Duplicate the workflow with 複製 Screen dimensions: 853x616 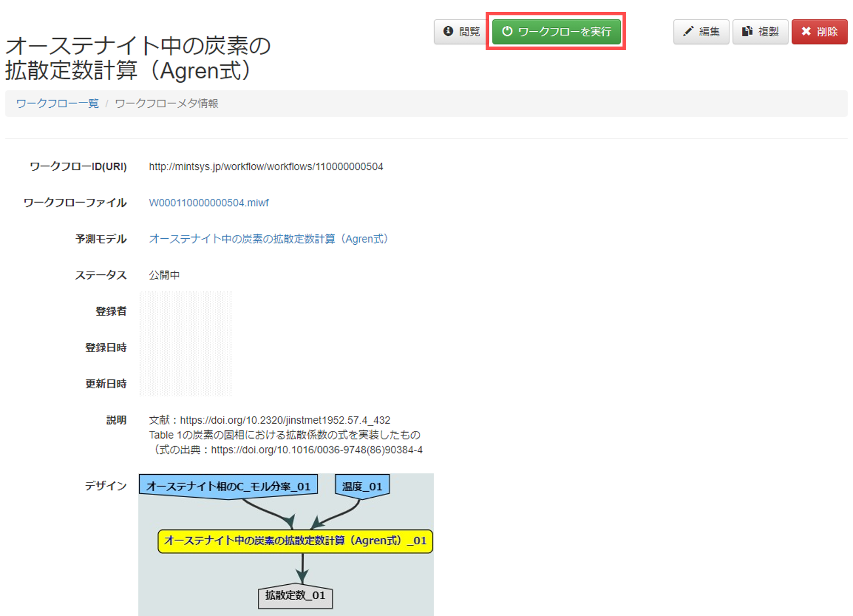[x=760, y=31]
